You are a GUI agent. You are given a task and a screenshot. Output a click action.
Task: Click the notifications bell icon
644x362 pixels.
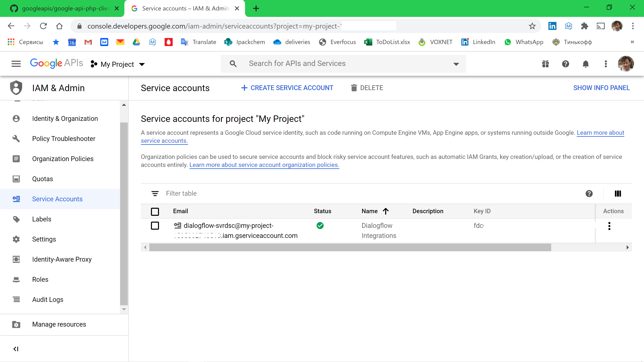click(586, 64)
